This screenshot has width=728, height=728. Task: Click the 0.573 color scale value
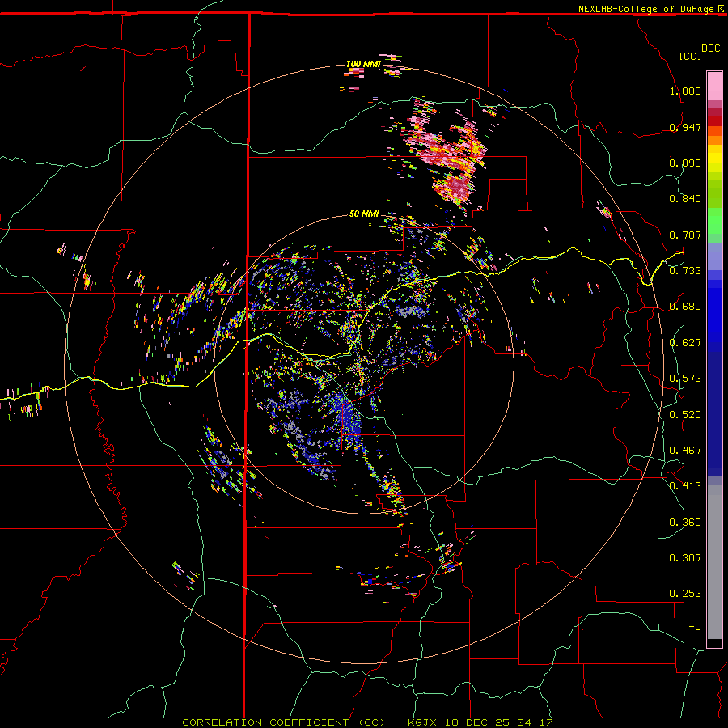point(685,379)
